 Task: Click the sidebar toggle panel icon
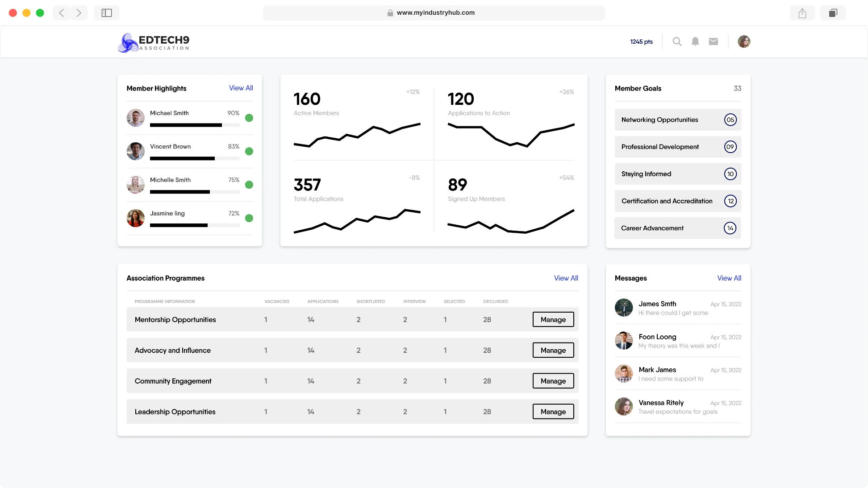coord(107,12)
